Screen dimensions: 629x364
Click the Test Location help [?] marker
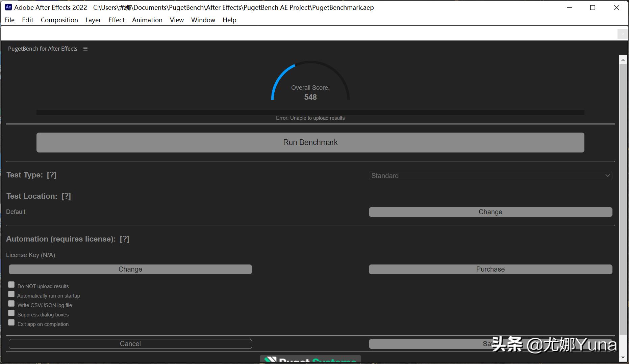(x=66, y=196)
